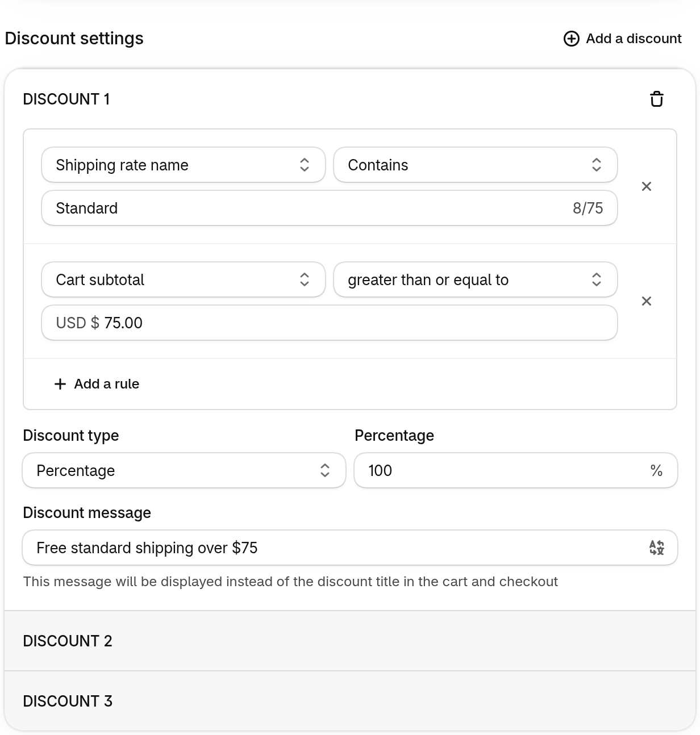This screenshot has height=735, width=700.
Task: Delete Discount 1 with the trash icon
Action: tap(657, 99)
